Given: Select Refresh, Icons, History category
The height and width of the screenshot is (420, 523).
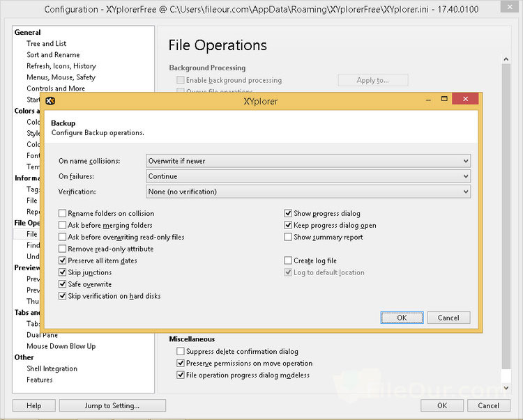Looking at the screenshot, I should [x=61, y=66].
